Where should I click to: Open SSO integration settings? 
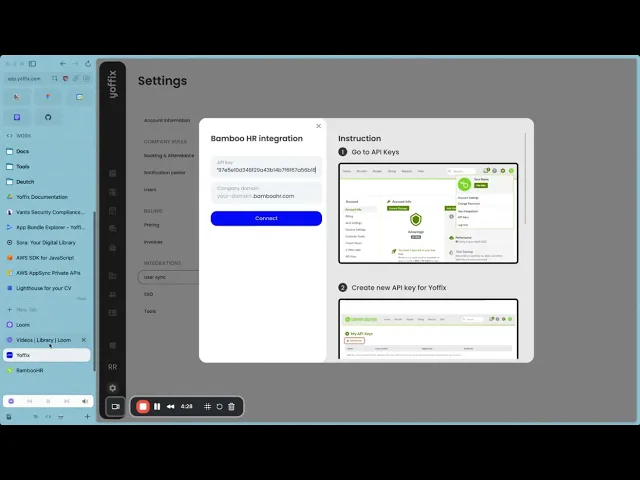point(149,294)
